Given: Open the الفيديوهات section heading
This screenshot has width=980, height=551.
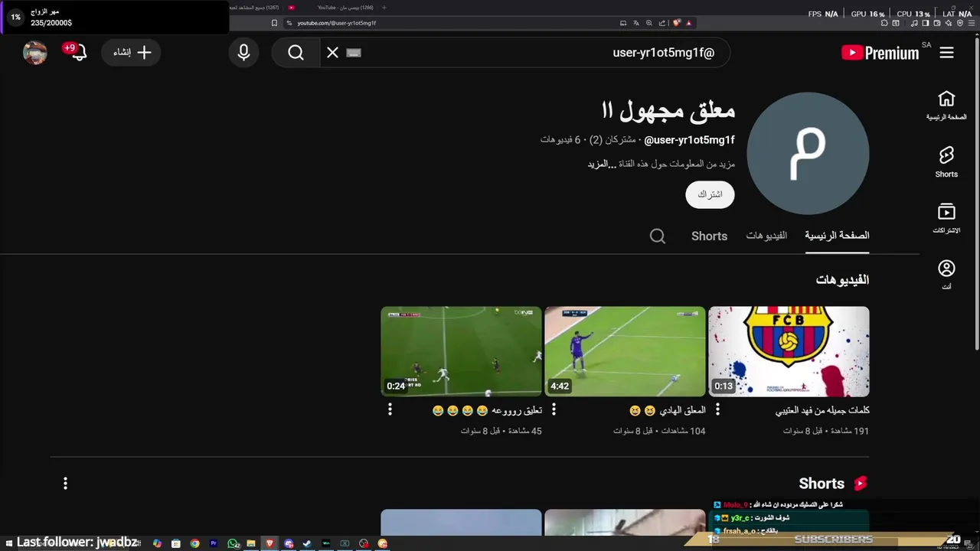Looking at the screenshot, I should click(842, 279).
